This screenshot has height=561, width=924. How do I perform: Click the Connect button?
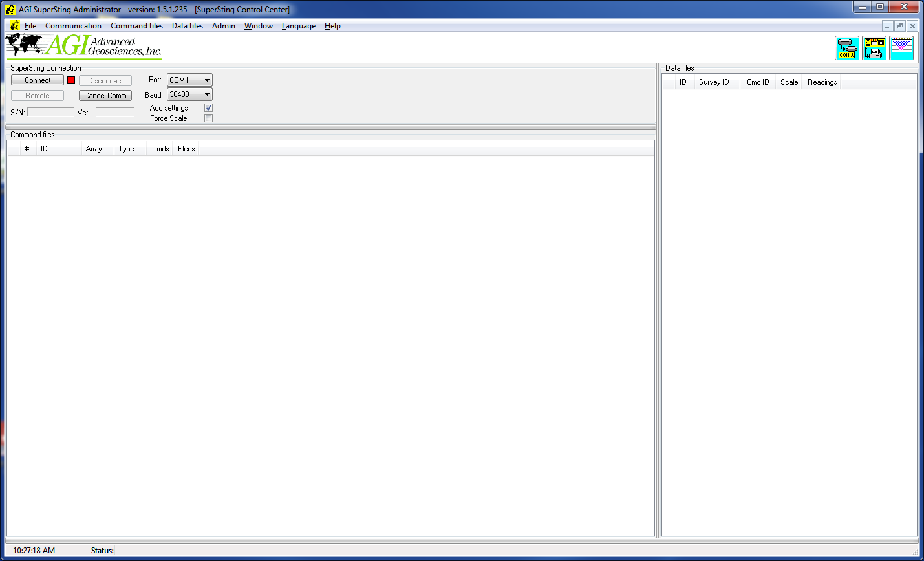(38, 80)
